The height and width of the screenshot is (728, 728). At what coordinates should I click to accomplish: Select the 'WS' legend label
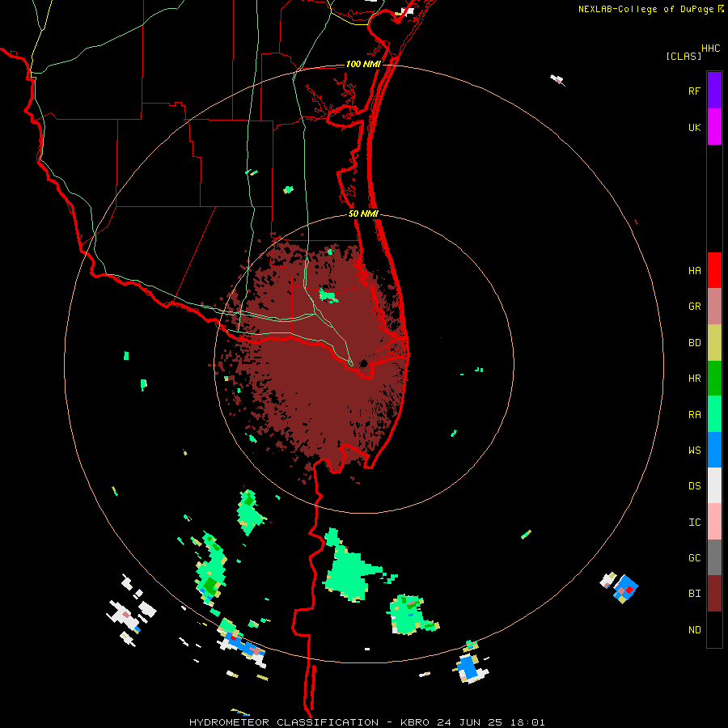point(694,451)
